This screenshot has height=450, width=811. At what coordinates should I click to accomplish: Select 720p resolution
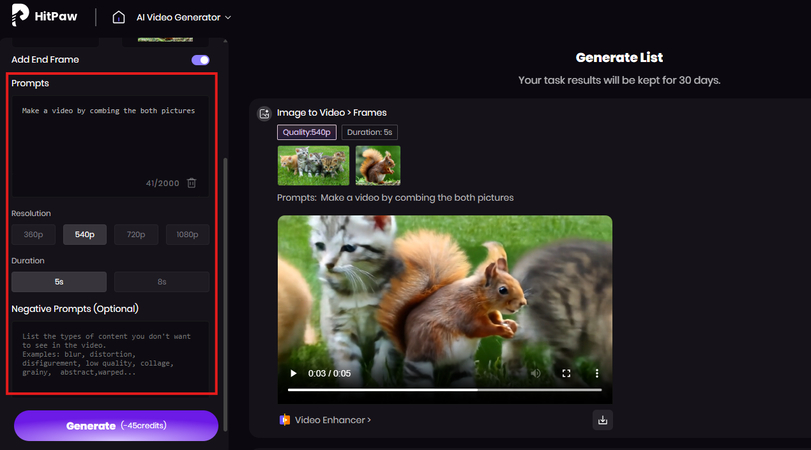pos(136,234)
